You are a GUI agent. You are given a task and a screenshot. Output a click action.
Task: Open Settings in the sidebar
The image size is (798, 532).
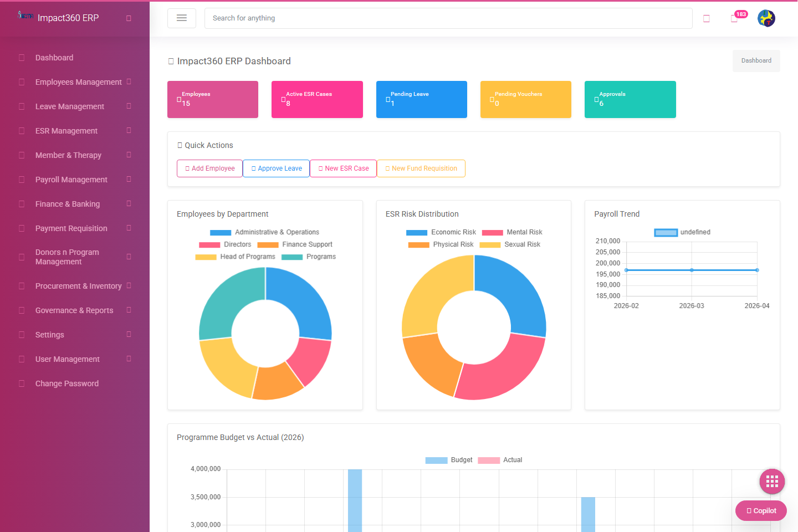[50, 335]
